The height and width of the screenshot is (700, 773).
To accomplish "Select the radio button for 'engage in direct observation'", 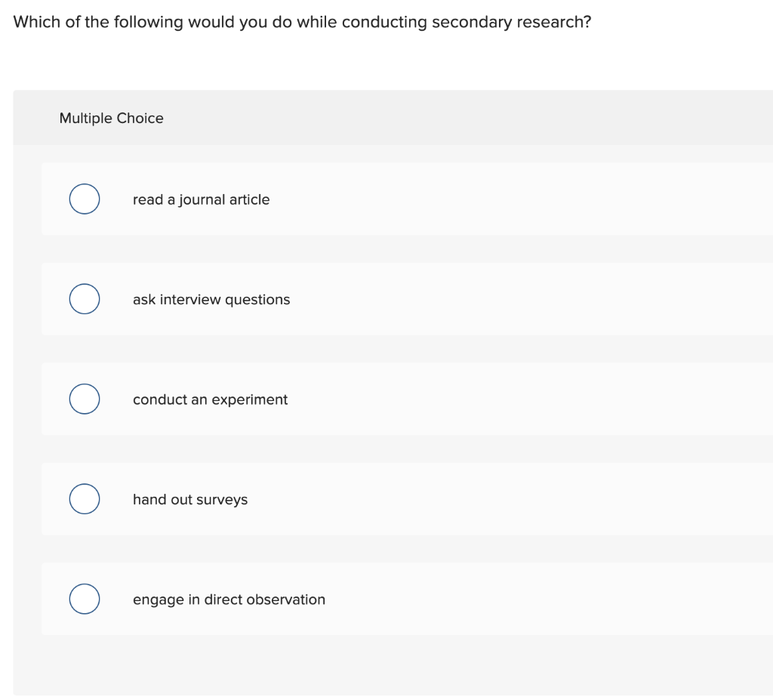I will click(84, 599).
